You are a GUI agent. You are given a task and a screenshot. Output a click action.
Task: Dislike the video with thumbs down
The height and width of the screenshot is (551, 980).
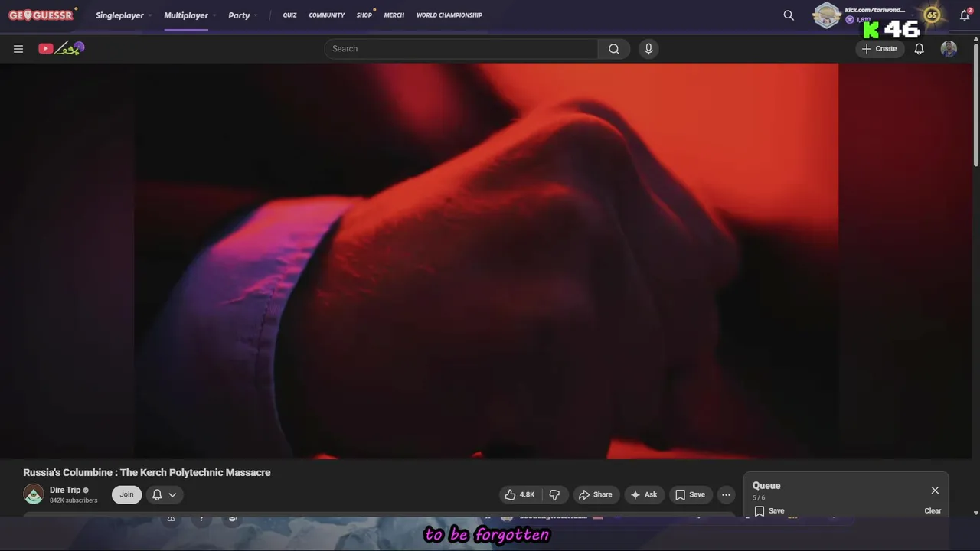click(x=555, y=494)
